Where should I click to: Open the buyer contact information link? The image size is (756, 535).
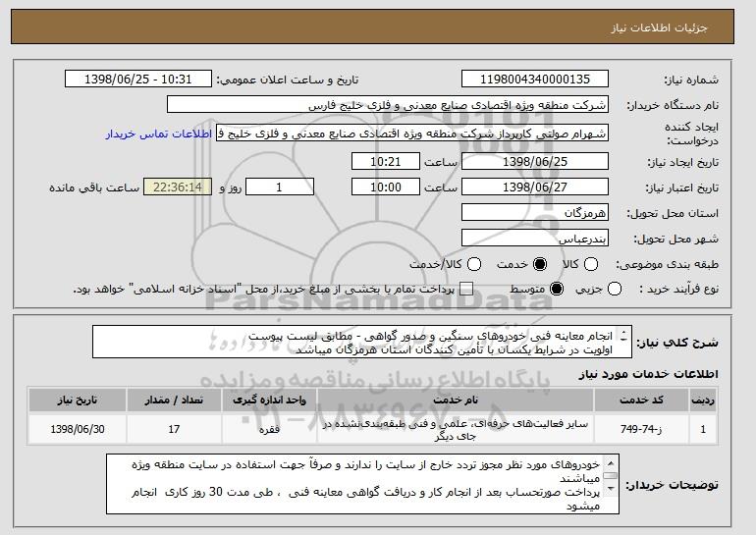click(159, 134)
